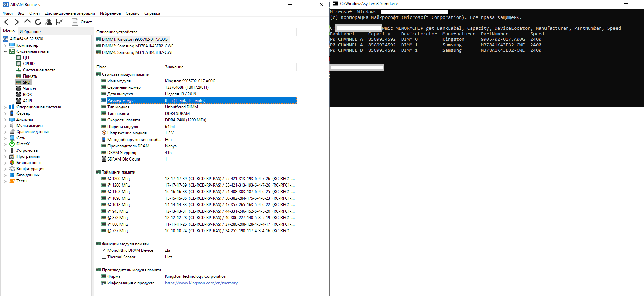Click the База данных icon
The width and height of the screenshot is (644, 296).
pyautogui.click(x=12, y=175)
